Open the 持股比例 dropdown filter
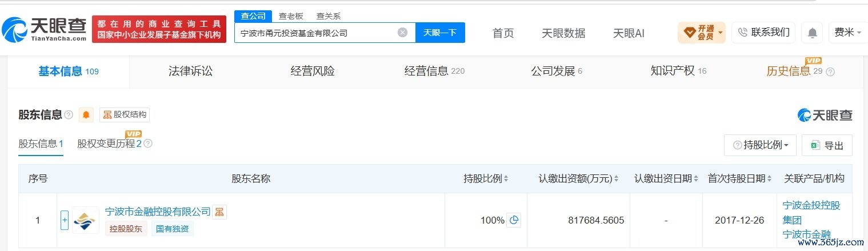The width and height of the screenshot is (868, 251). pyautogui.click(x=760, y=145)
